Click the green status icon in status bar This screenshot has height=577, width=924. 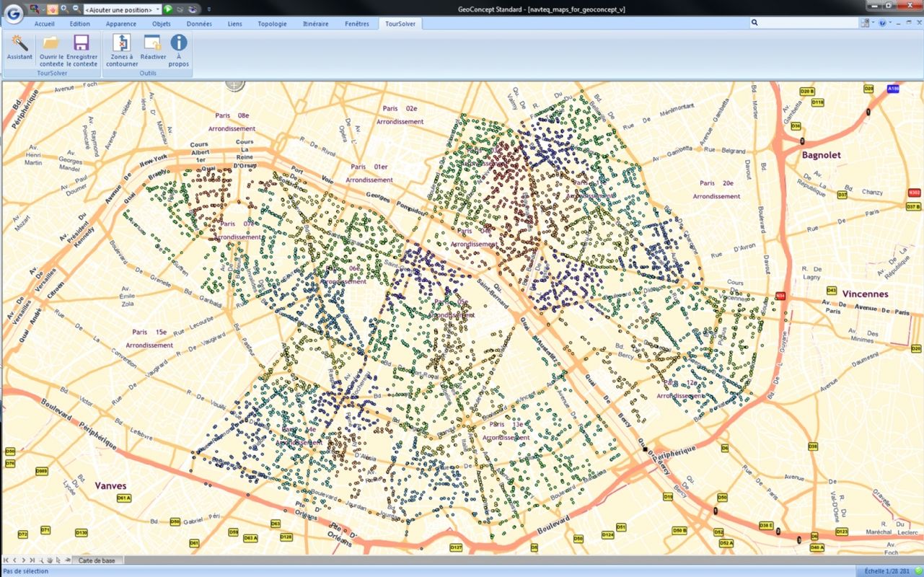pos(918,571)
